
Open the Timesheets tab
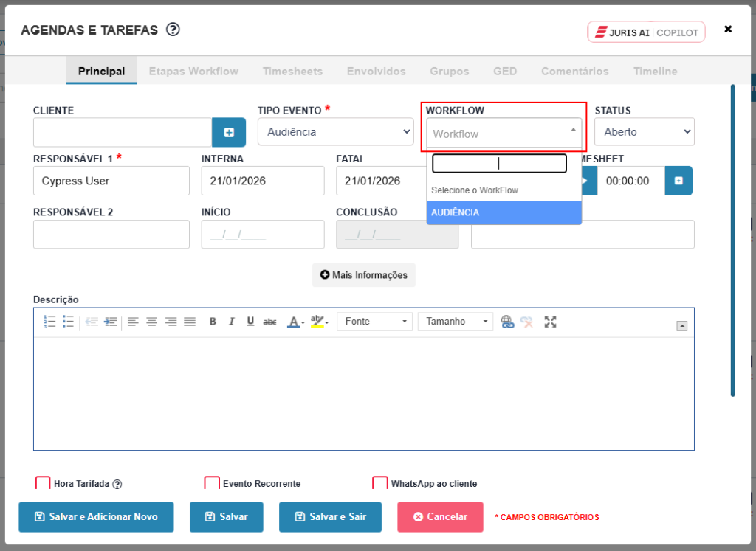point(292,72)
